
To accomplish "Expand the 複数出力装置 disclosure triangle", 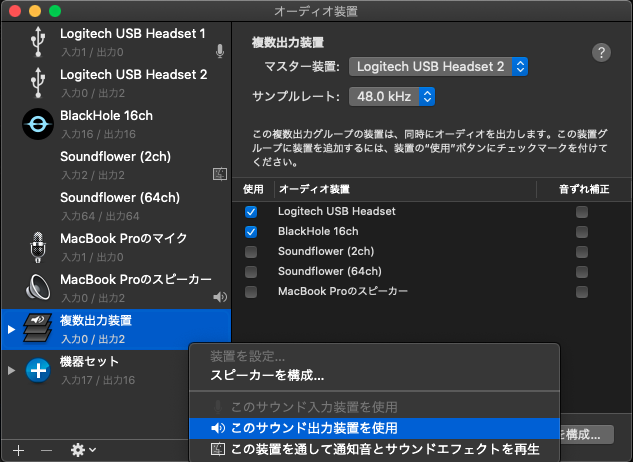I will [11, 330].
